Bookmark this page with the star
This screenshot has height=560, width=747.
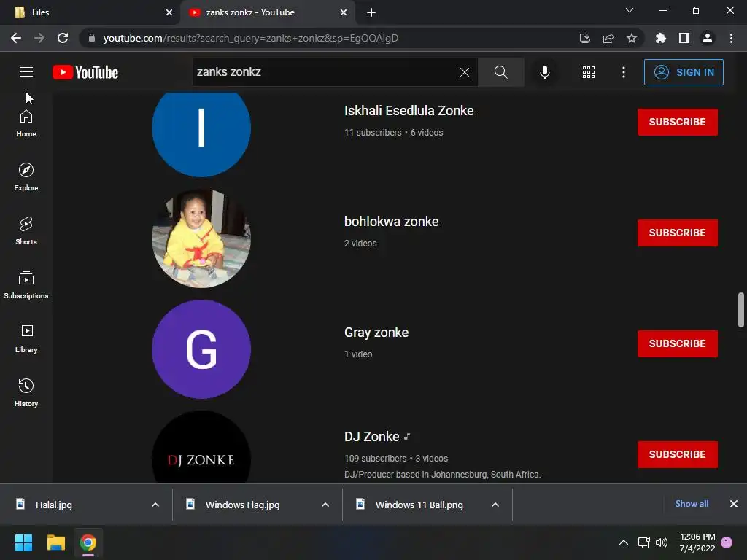(x=632, y=38)
